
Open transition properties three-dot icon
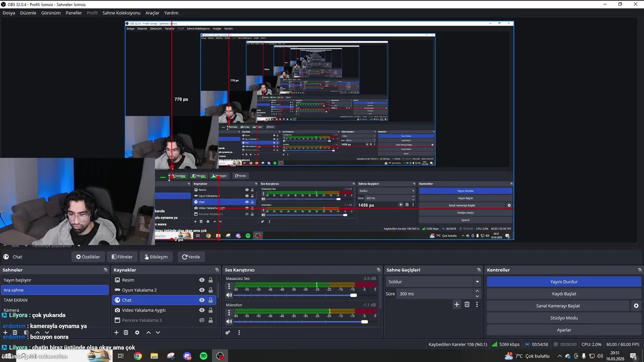pyautogui.click(x=476, y=304)
